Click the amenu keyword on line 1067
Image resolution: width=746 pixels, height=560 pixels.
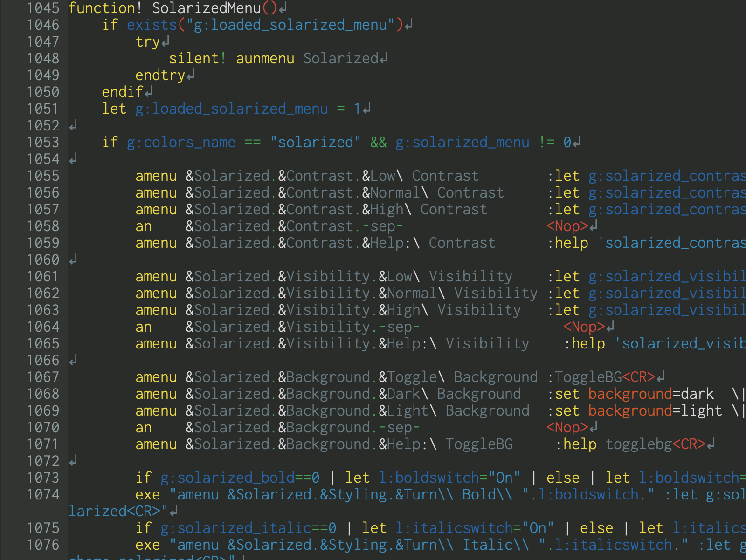click(x=156, y=377)
